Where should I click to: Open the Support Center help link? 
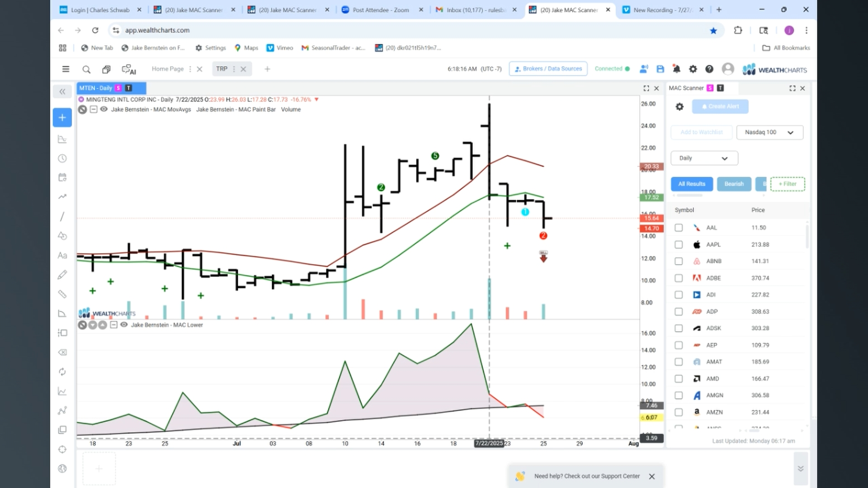click(587, 476)
